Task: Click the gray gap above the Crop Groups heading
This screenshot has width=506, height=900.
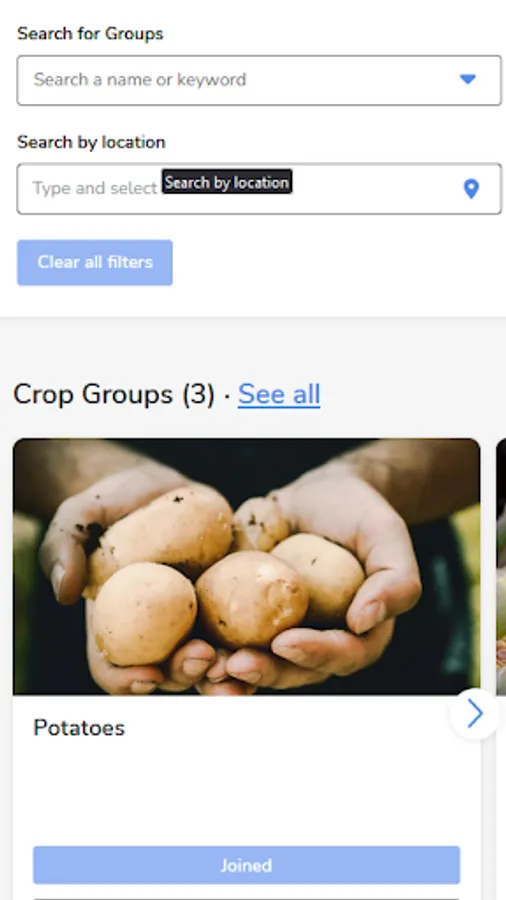Action: coord(253,347)
